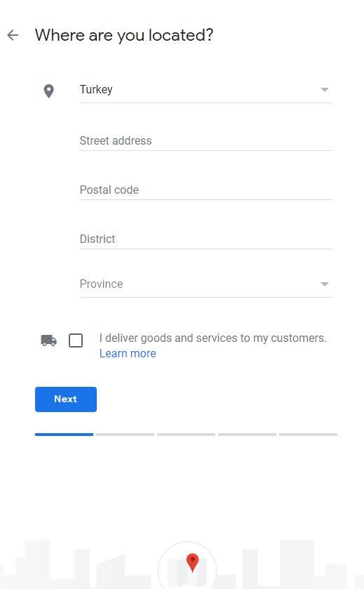Click the blue Next button
This screenshot has height=589, width=364.
(66, 399)
